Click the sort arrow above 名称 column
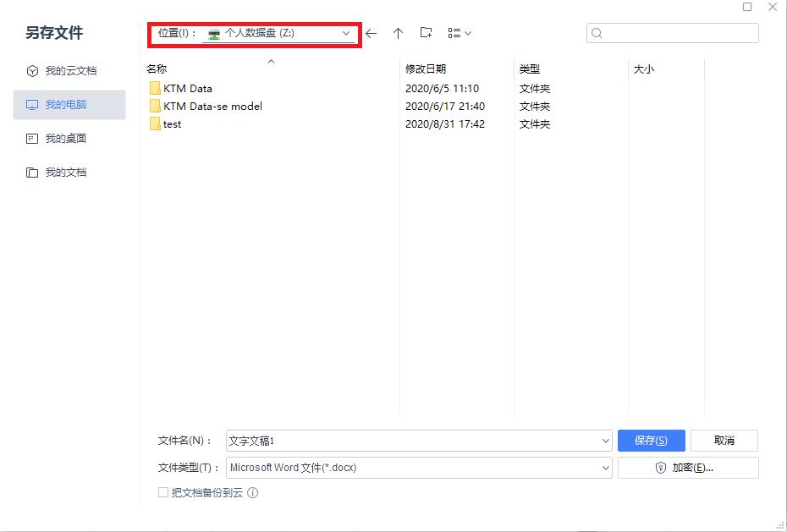 coord(272,61)
